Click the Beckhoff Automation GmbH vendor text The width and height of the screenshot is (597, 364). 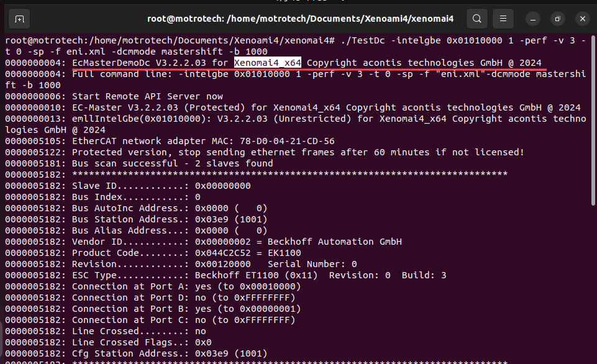point(335,242)
